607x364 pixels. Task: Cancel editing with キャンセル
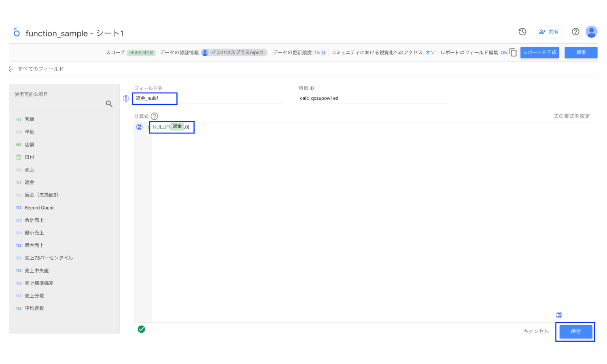[x=536, y=331]
